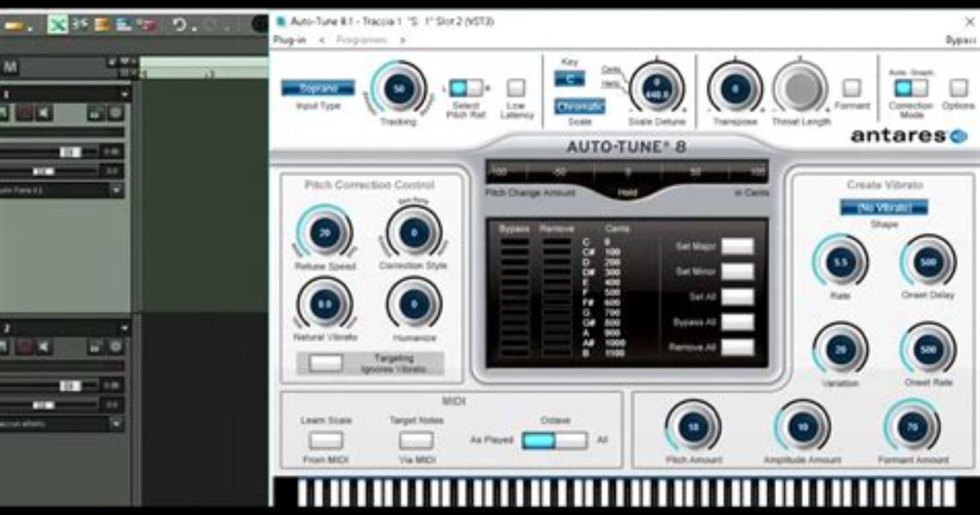Open the Input Type Soprano dropdown
980x515 pixels.
coord(318,89)
